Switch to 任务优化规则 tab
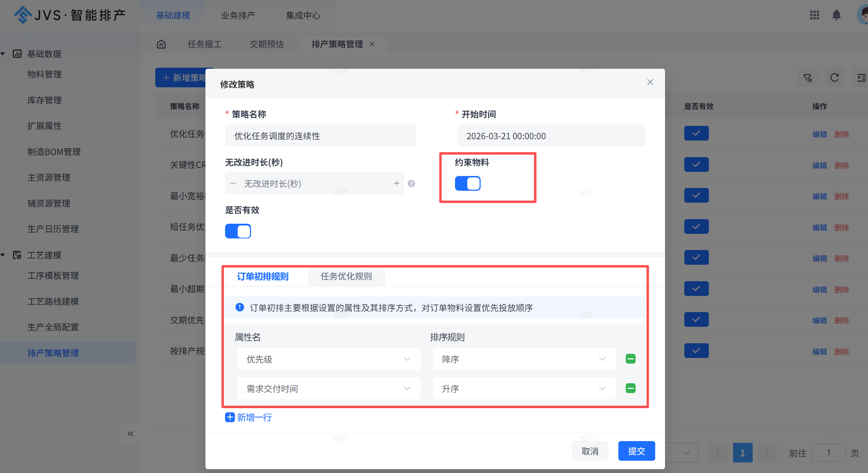Screen dimensions: 868x473 pyautogui.click(x=346, y=276)
